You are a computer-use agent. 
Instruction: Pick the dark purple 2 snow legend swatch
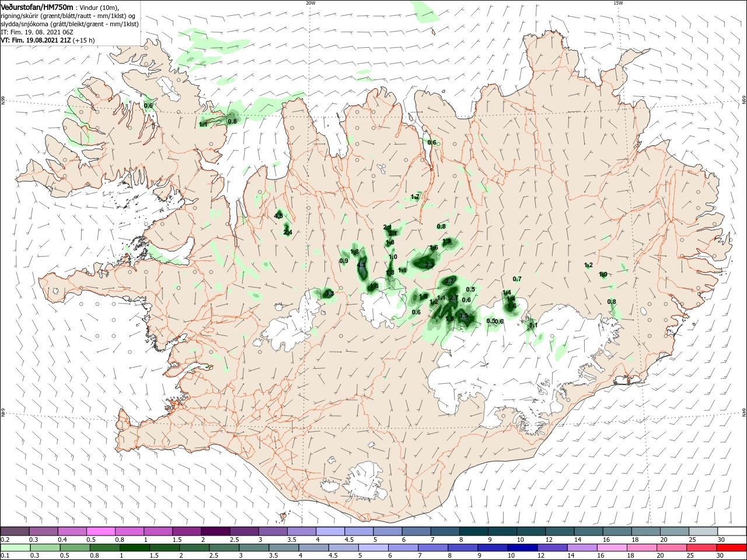pyautogui.click(x=215, y=531)
